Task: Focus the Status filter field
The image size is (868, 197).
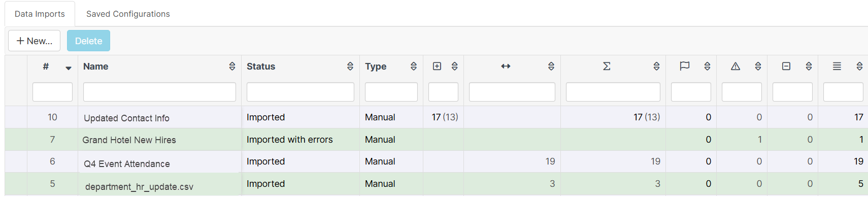Action: tap(301, 92)
